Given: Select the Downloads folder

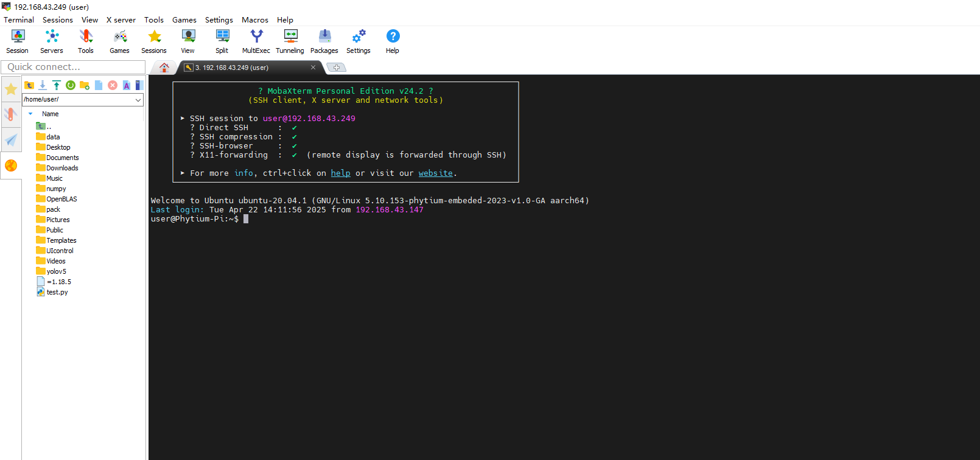Looking at the screenshot, I should 57,168.
